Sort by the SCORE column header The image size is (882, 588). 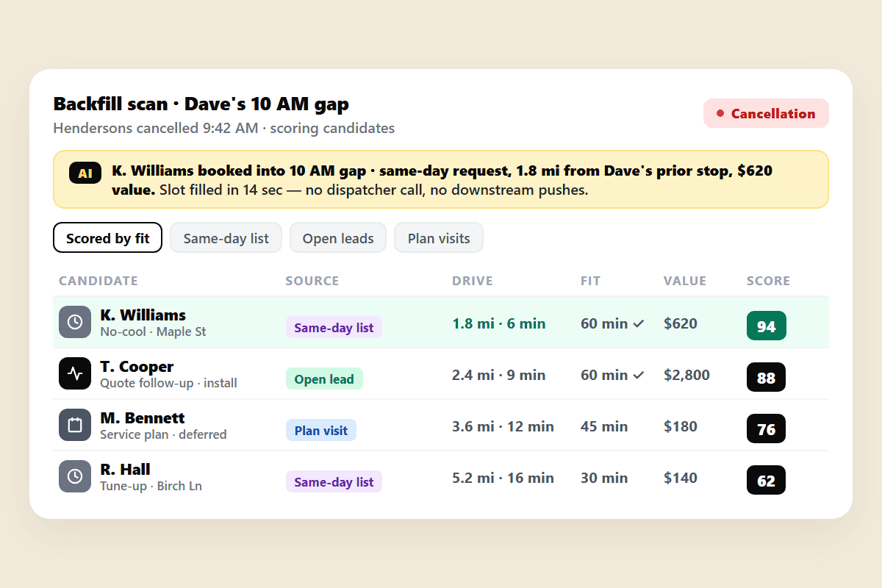pyautogui.click(x=768, y=281)
